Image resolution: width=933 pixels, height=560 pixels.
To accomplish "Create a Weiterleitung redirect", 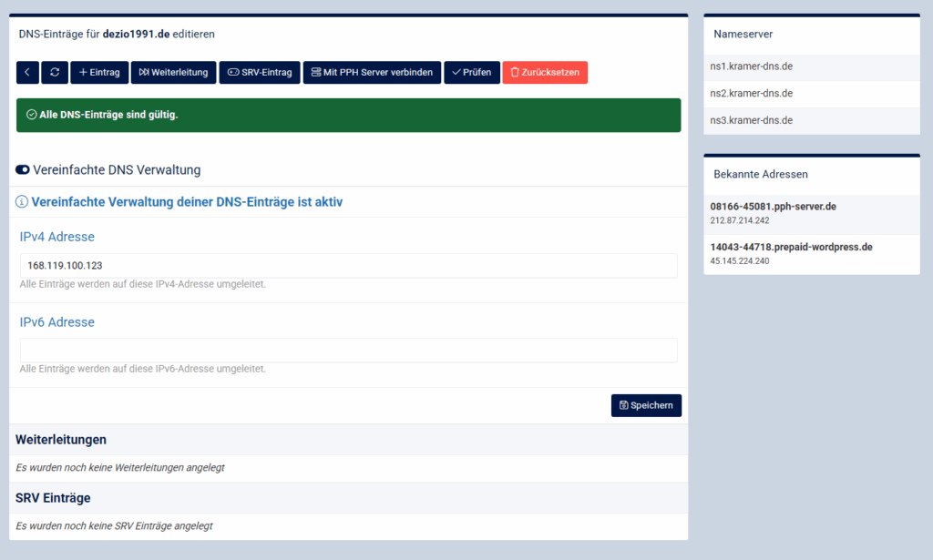I will click(174, 73).
